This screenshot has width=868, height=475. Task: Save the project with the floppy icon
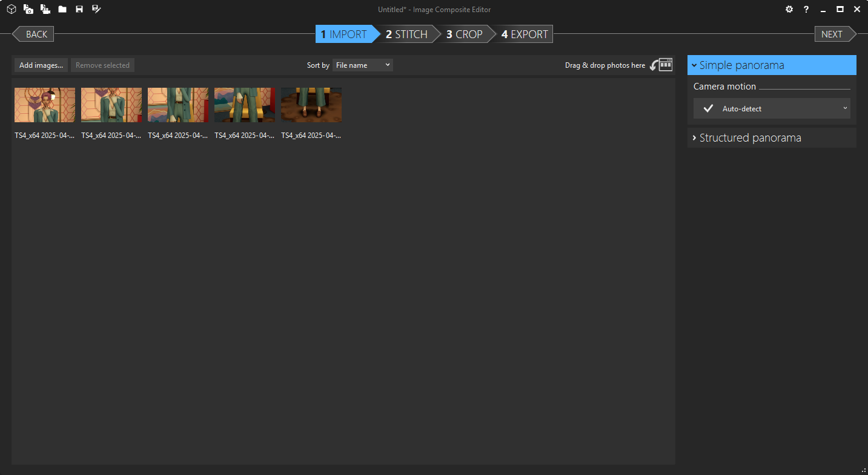[x=79, y=9]
